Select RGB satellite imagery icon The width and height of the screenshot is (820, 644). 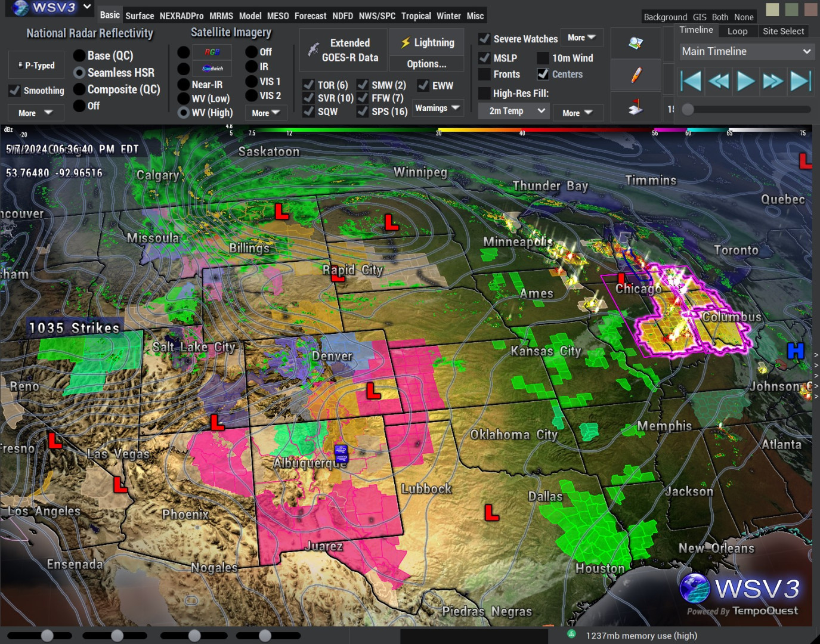212,52
